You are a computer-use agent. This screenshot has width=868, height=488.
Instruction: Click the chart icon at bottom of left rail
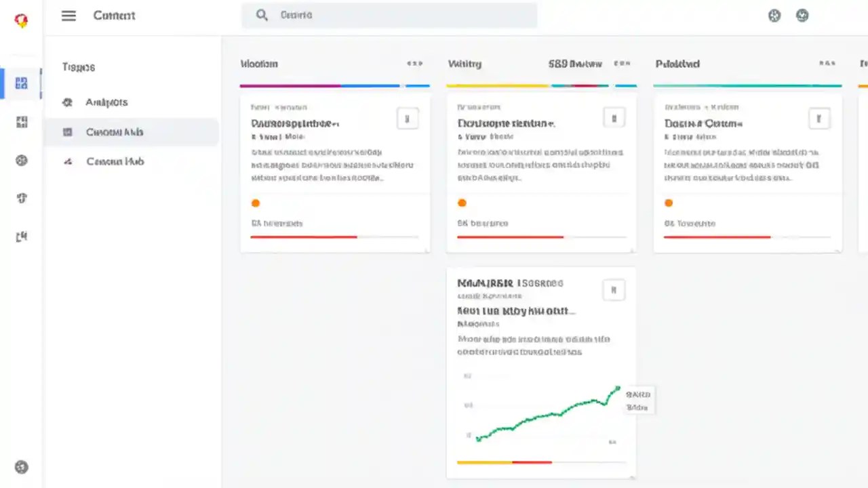pos(21,236)
